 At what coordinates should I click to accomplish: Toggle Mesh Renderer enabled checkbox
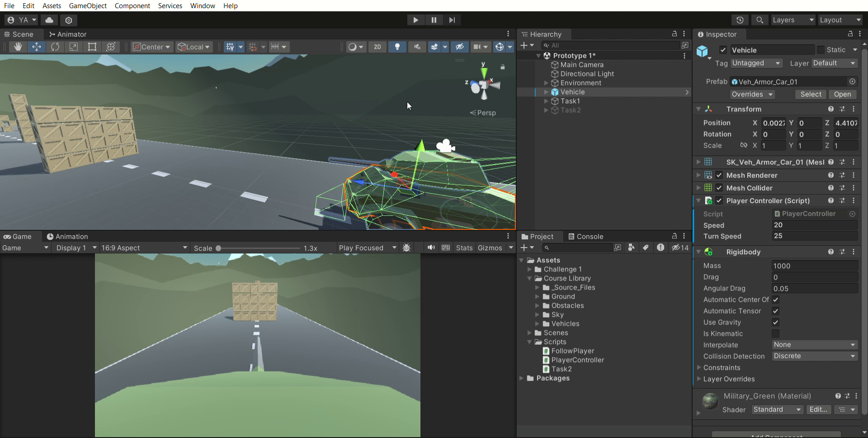pyautogui.click(x=719, y=175)
